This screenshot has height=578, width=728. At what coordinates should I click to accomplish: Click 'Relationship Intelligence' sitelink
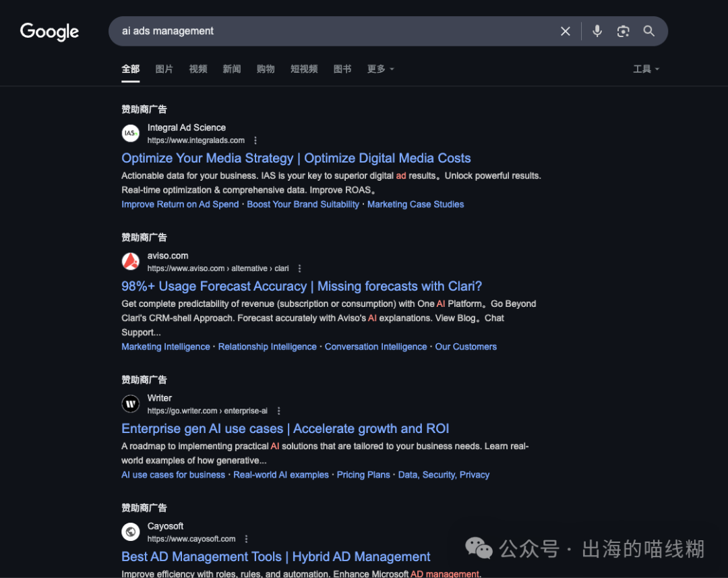(x=268, y=347)
